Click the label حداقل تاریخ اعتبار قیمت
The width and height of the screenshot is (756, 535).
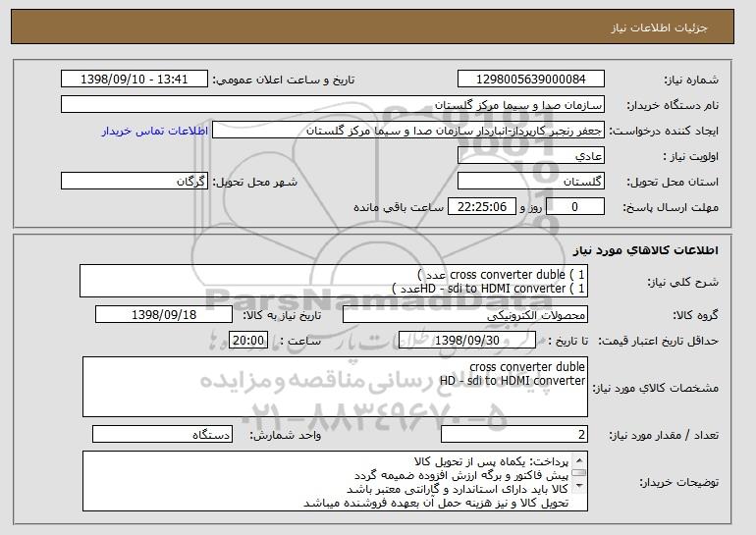pos(658,341)
